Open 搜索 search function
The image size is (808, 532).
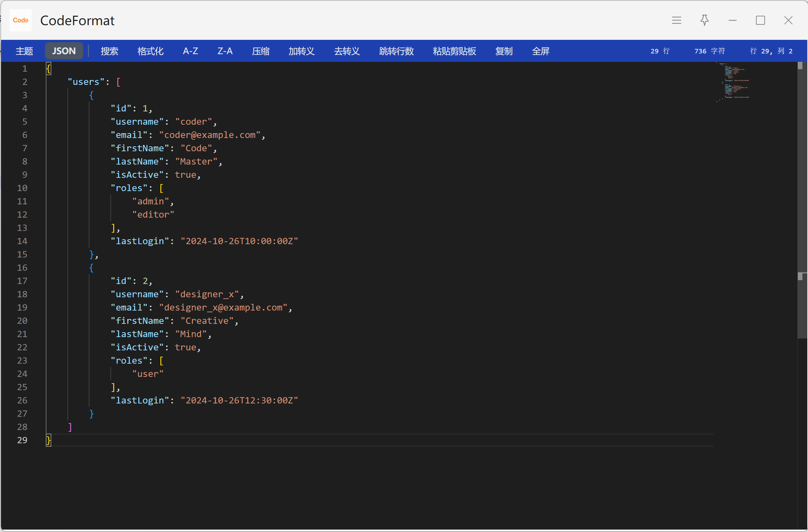[109, 51]
